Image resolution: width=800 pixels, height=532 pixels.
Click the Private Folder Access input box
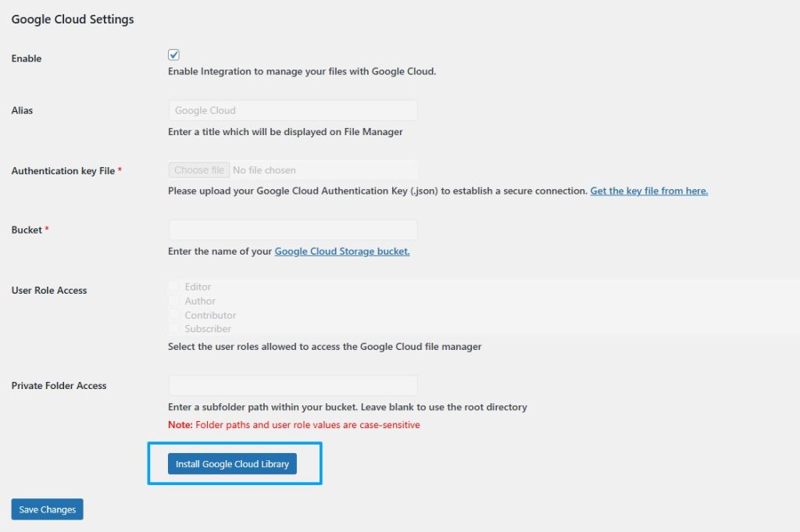click(292, 384)
